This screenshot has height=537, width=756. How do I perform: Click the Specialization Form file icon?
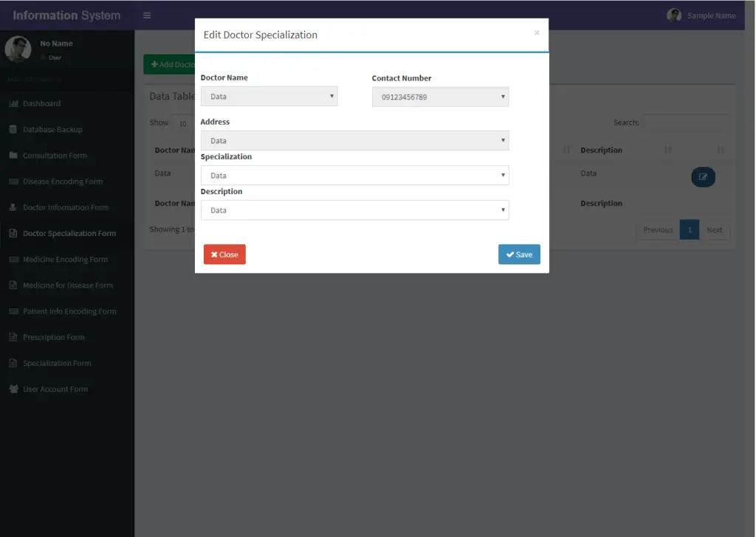point(13,364)
